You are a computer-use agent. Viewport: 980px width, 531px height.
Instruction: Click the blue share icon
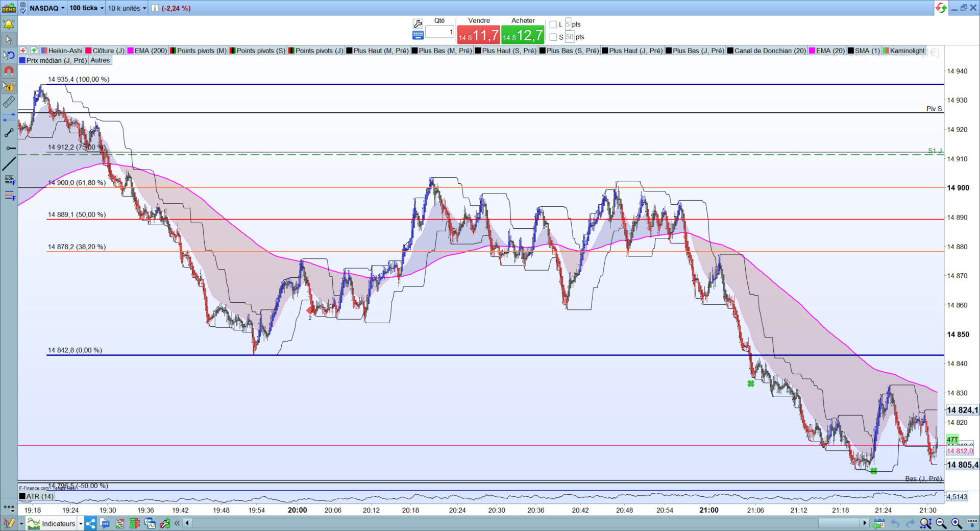(x=90, y=523)
